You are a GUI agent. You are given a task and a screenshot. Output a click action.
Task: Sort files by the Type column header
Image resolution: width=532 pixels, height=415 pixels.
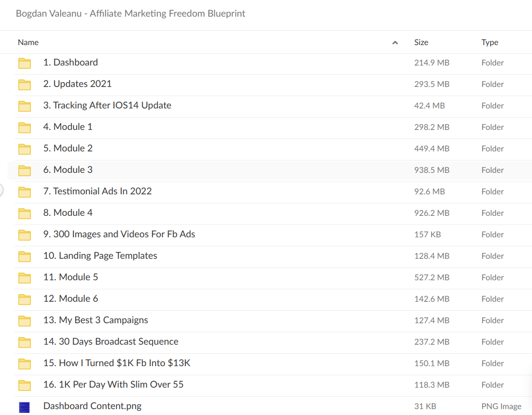tap(490, 42)
